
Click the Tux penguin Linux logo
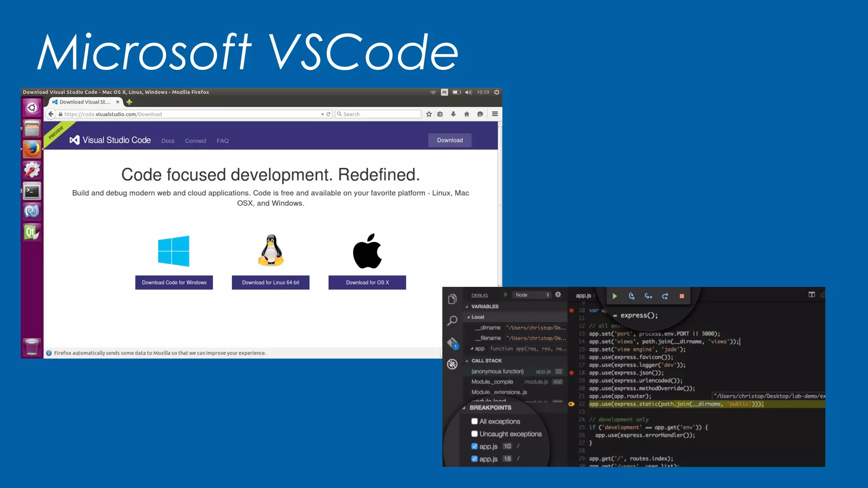click(x=271, y=250)
